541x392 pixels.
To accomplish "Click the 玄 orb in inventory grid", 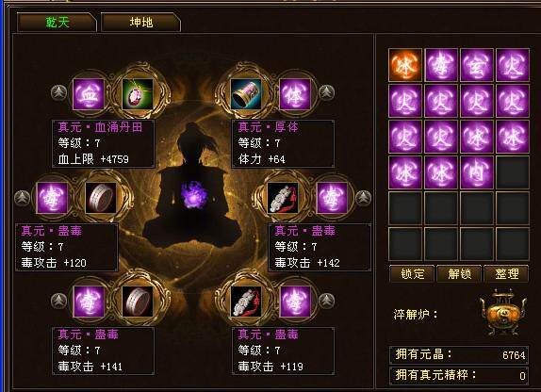I will tap(477, 65).
